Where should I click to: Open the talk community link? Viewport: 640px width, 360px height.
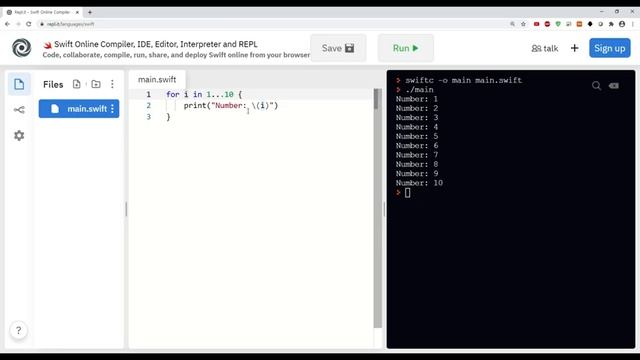(x=544, y=48)
